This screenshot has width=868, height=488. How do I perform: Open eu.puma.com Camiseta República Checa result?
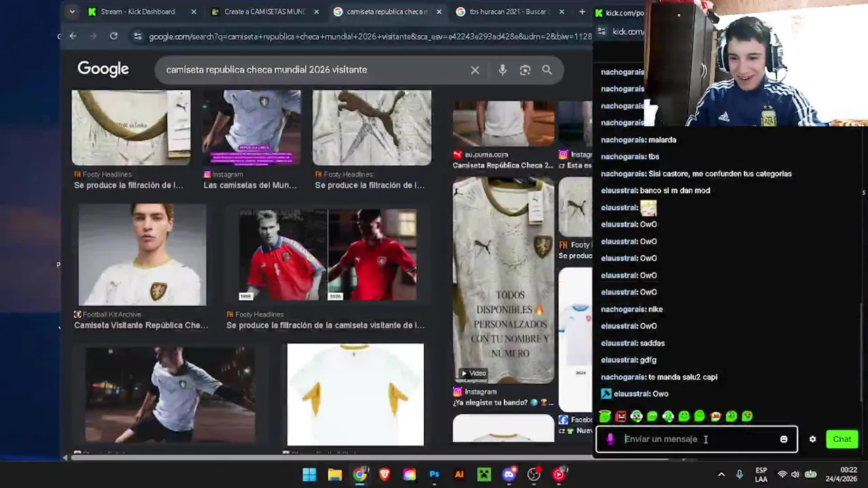503,165
